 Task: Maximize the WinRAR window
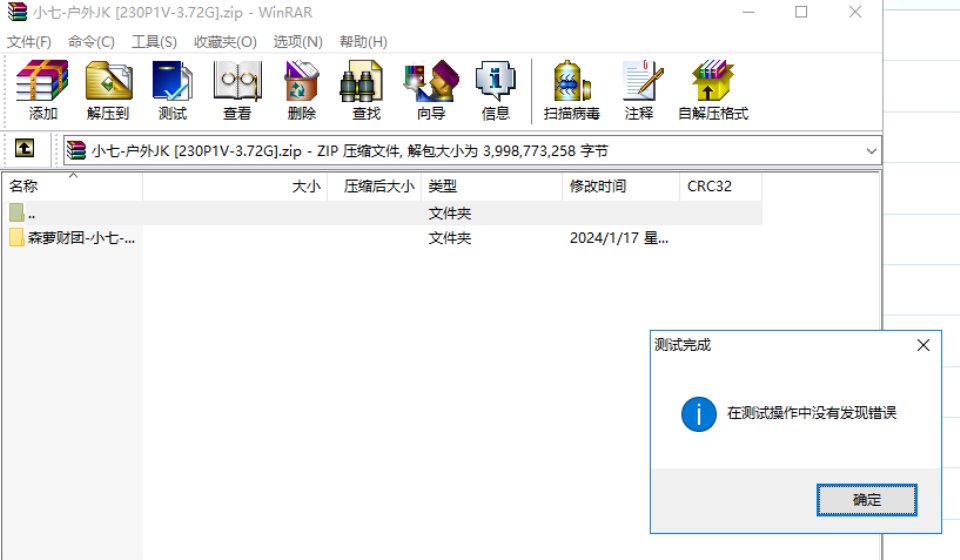pos(801,12)
